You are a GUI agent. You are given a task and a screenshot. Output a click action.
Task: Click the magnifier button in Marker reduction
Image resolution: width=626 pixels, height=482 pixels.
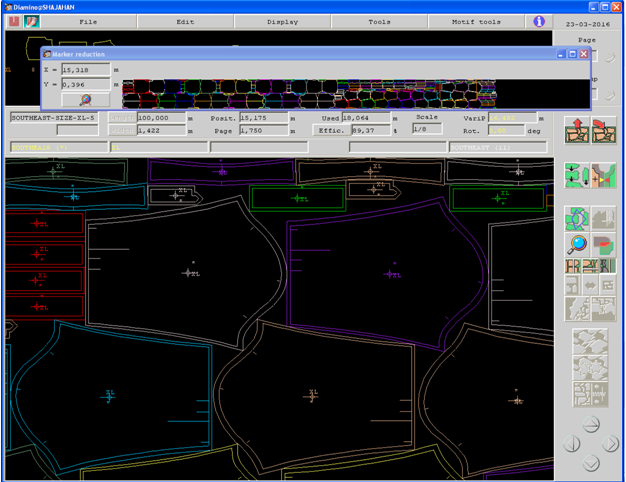(86, 99)
